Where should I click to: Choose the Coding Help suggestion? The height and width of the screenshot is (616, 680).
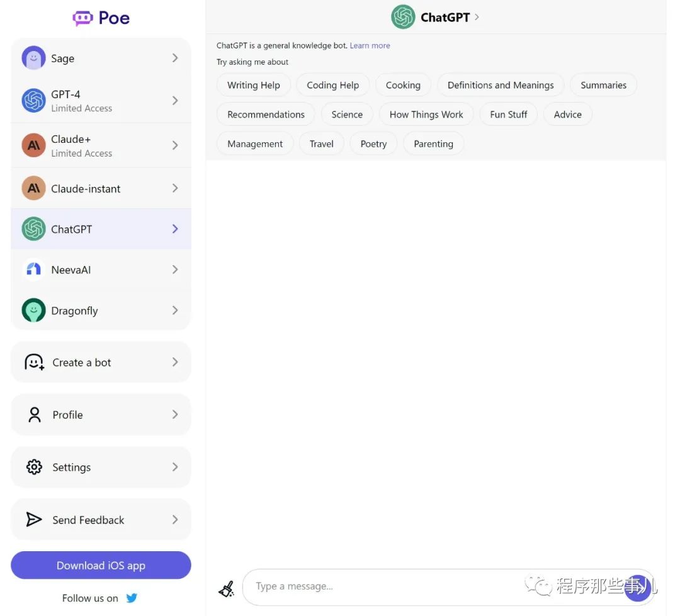tap(332, 85)
